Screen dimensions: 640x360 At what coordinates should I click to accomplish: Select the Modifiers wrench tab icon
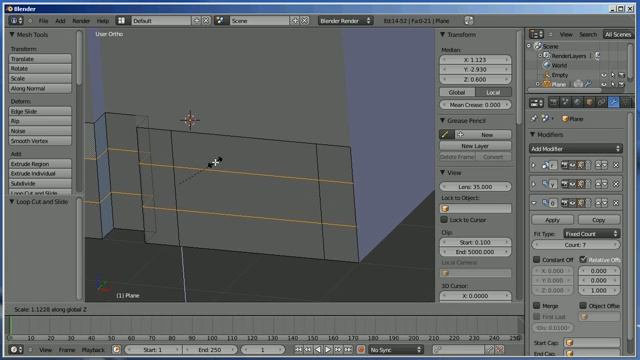tap(613, 102)
